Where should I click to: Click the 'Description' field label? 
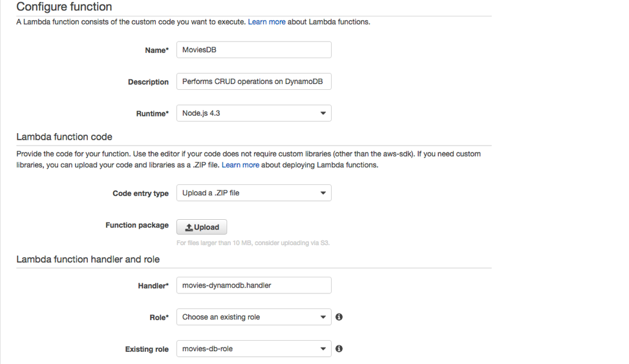coord(149,82)
